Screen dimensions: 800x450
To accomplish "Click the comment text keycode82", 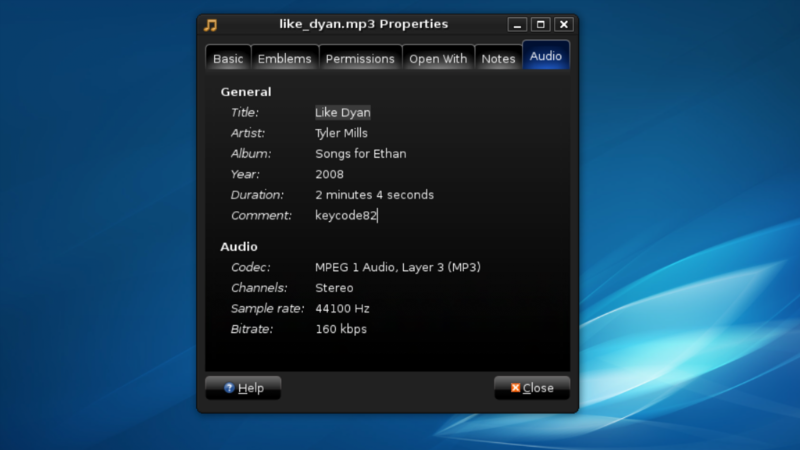I will coord(345,215).
